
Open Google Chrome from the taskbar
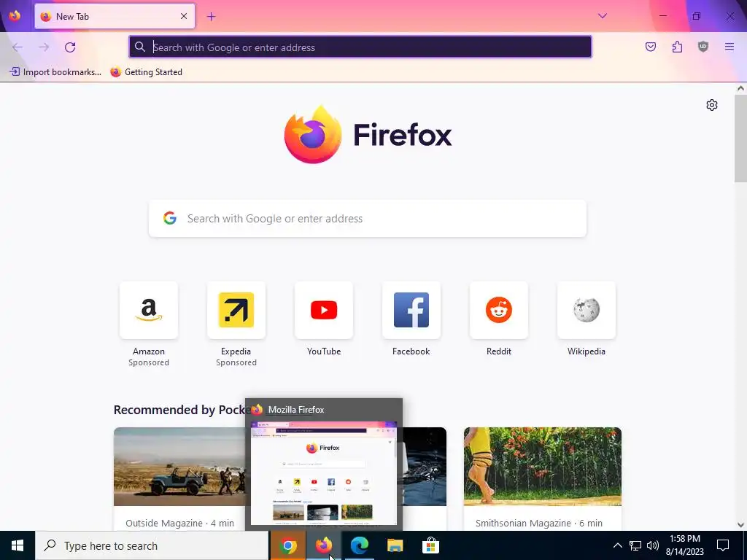tap(287, 545)
